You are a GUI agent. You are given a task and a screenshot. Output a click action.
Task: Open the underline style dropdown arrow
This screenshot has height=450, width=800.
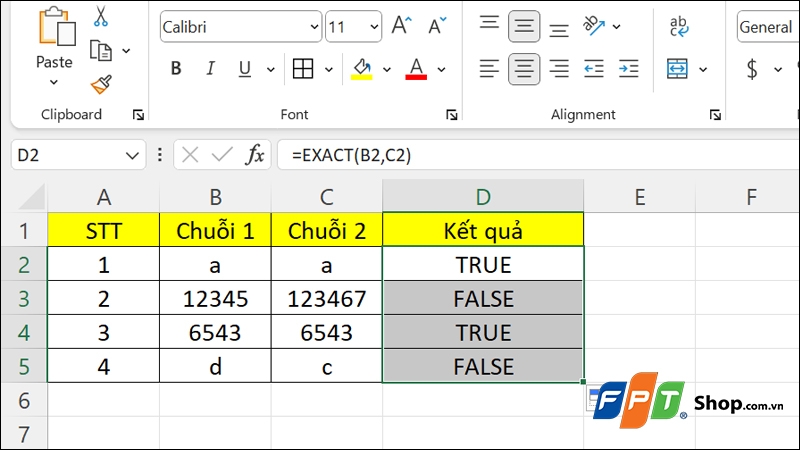pos(271,69)
